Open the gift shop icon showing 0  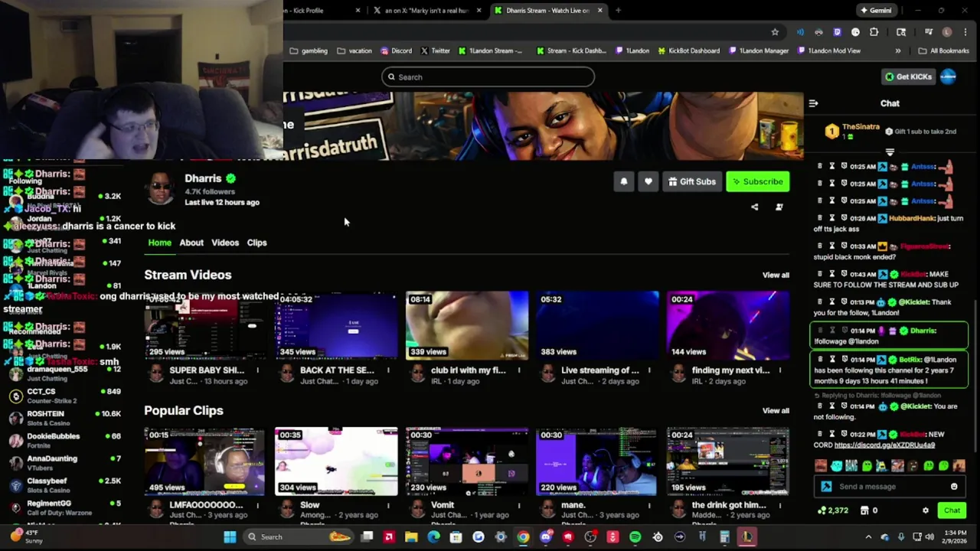(x=869, y=510)
